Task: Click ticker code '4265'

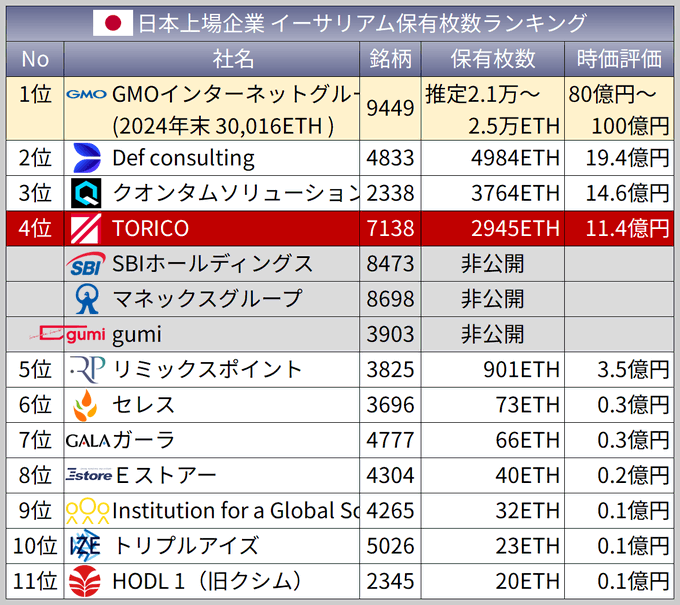Action: [390, 511]
